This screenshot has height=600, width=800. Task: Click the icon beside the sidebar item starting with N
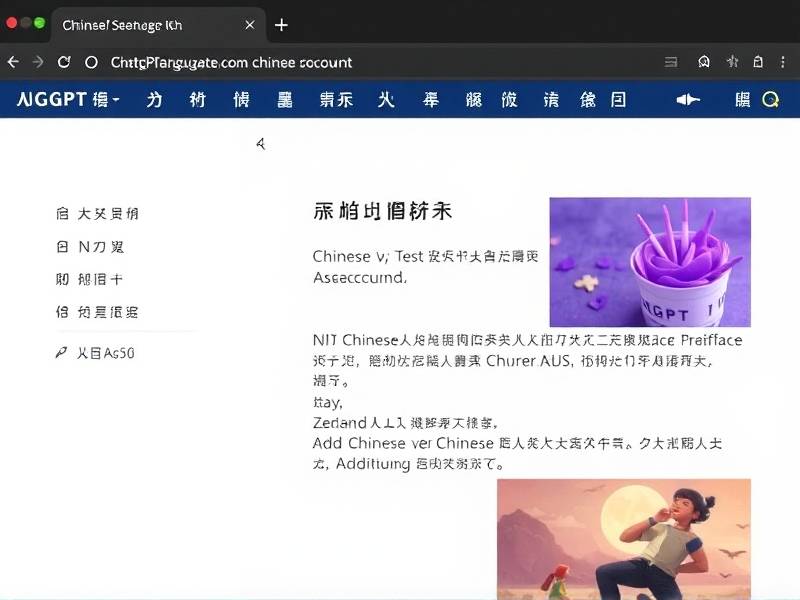coord(62,246)
